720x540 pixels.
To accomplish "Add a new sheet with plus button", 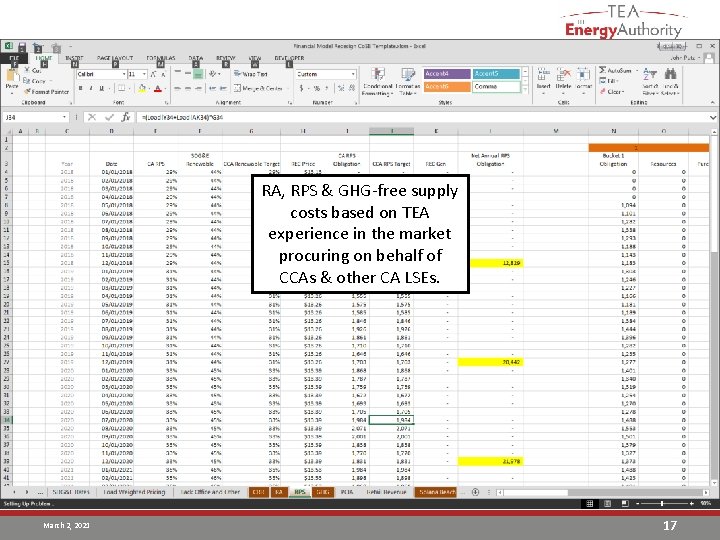I will 476,492.
